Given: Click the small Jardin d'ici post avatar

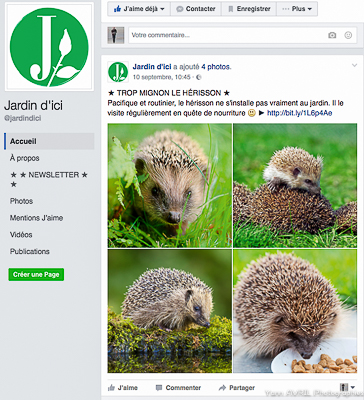Looking at the screenshot, I should click(x=118, y=72).
